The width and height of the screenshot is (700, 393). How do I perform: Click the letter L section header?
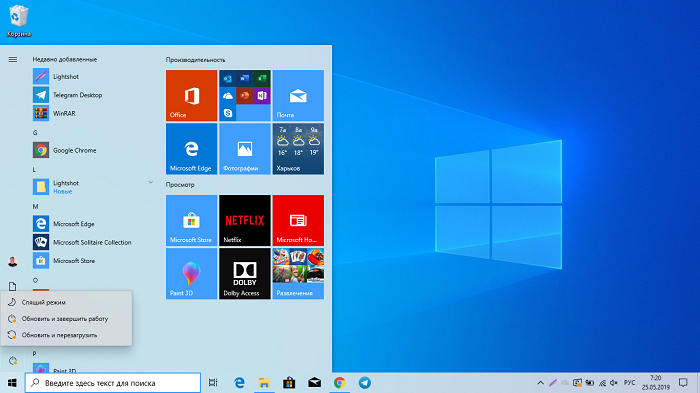[x=34, y=170]
